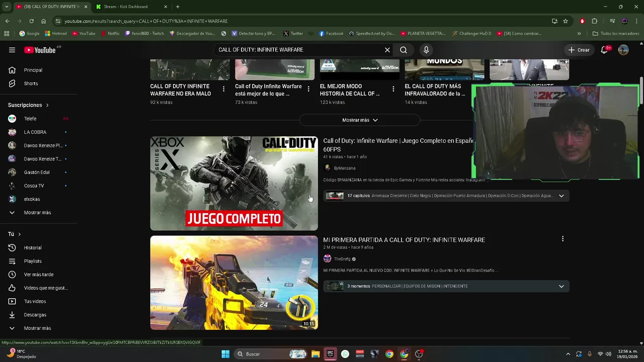Open the taskbar clock showing 12:56 a. m.
This screenshot has width=644, height=362.
coord(627,353)
